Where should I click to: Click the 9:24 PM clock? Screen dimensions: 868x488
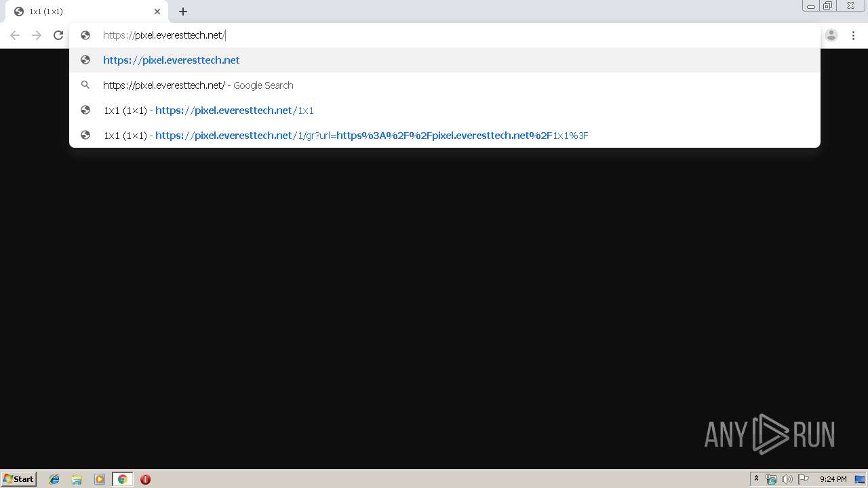tap(833, 479)
